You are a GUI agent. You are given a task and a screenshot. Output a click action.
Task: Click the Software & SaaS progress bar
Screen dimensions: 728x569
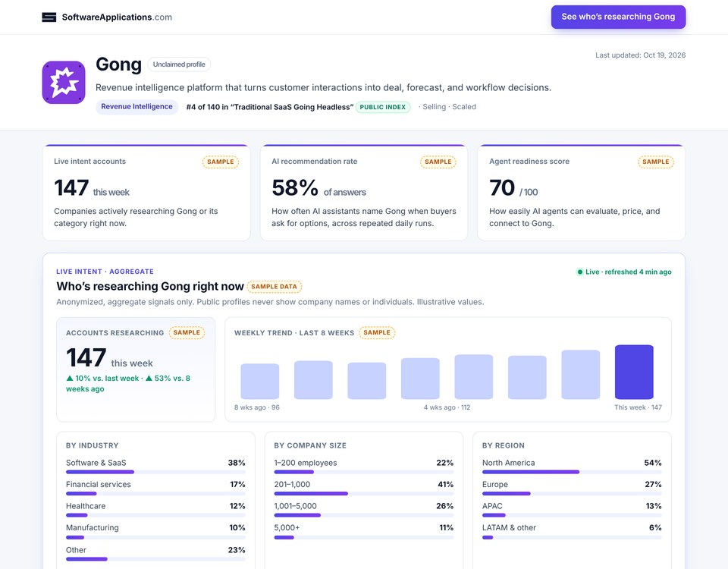155,472
